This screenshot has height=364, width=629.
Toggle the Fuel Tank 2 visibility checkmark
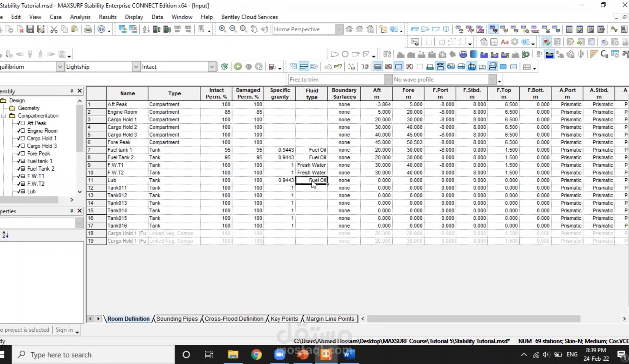(19, 169)
